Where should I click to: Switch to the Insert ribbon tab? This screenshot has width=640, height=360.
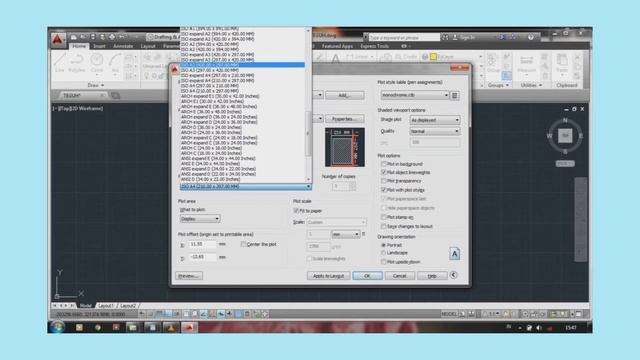[x=99, y=46]
